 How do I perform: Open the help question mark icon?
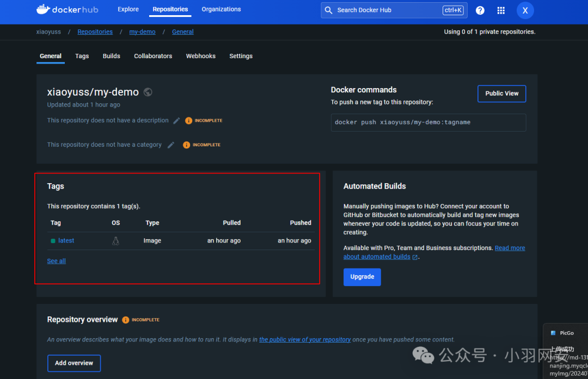click(480, 10)
